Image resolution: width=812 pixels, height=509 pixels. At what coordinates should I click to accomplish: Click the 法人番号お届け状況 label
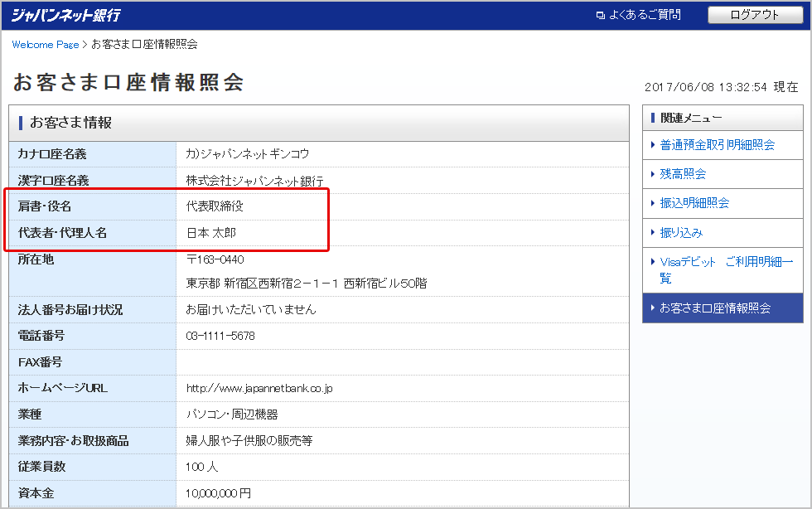click(70, 310)
